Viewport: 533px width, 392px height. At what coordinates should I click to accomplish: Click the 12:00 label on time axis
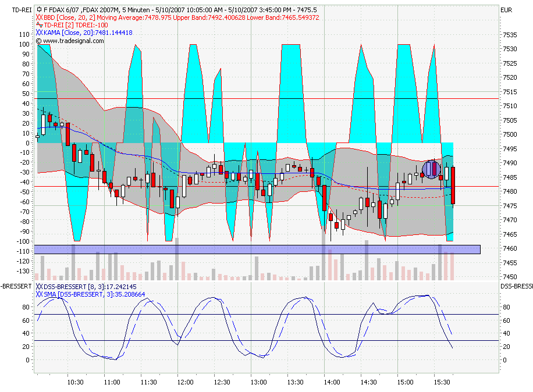185,382
